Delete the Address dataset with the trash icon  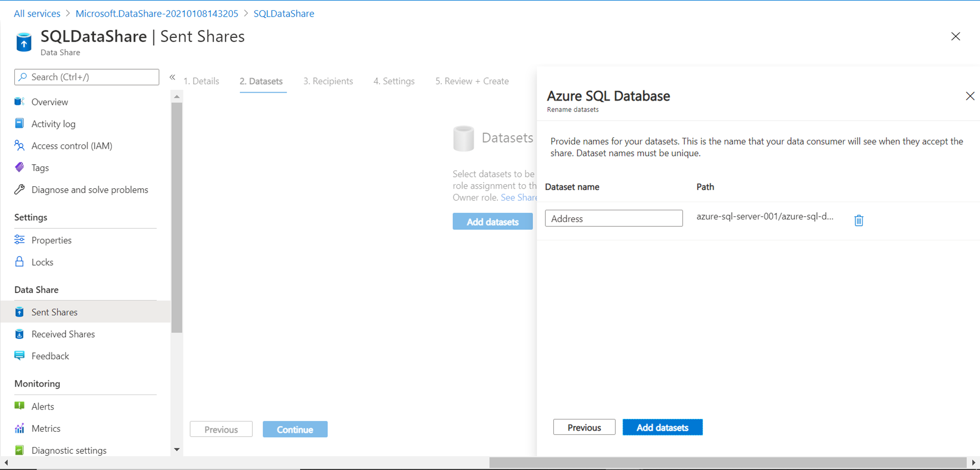pyautogui.click(x=858, y=221)
